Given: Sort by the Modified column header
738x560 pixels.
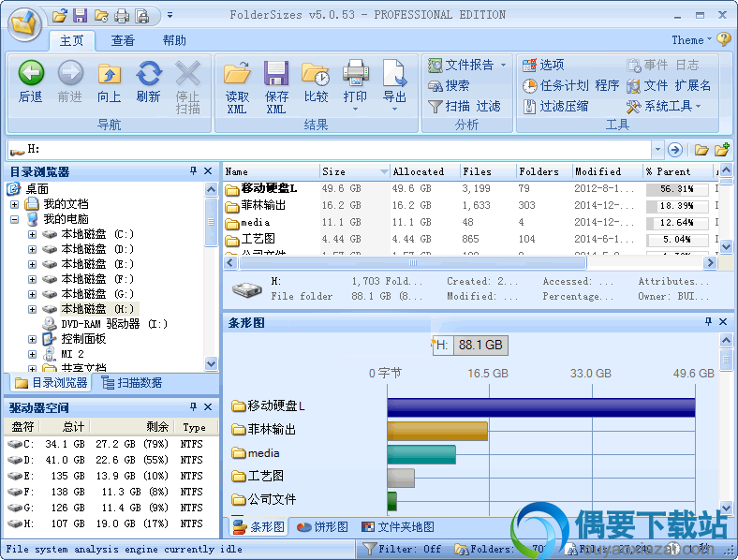Looking at the screenshot, I should point(607,171).
